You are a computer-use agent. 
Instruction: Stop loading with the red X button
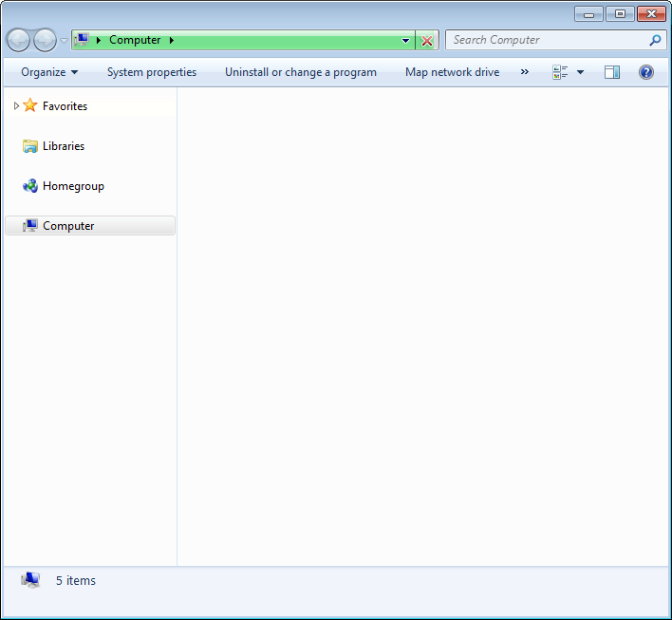[427, 41]
